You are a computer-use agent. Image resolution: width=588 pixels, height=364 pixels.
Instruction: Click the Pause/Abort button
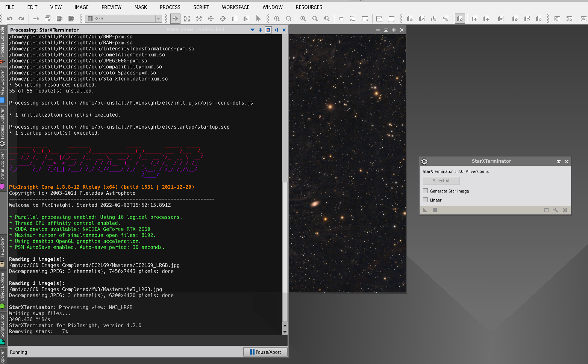[265, 352]
